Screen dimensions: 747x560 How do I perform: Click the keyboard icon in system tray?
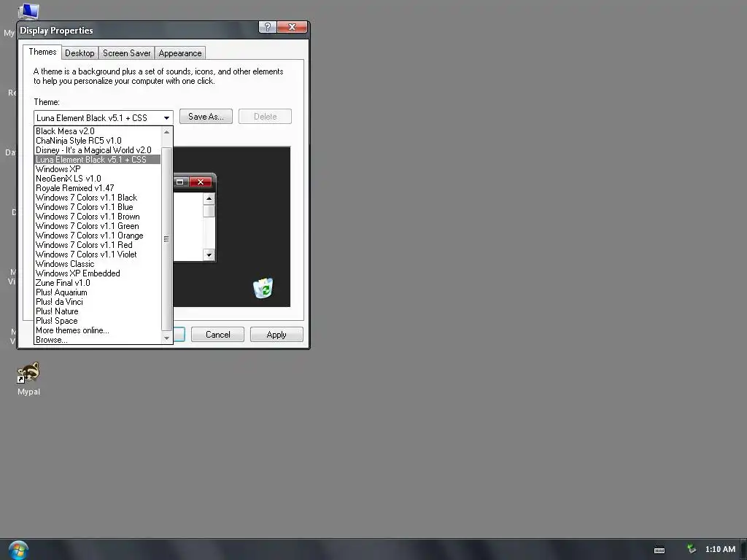coord(659,550)
